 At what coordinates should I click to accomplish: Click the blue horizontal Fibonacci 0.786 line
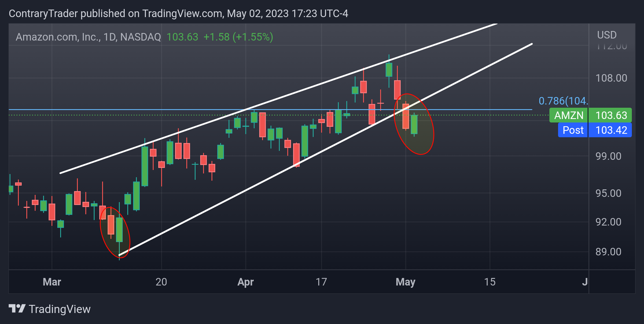click(x=270, y=109)
